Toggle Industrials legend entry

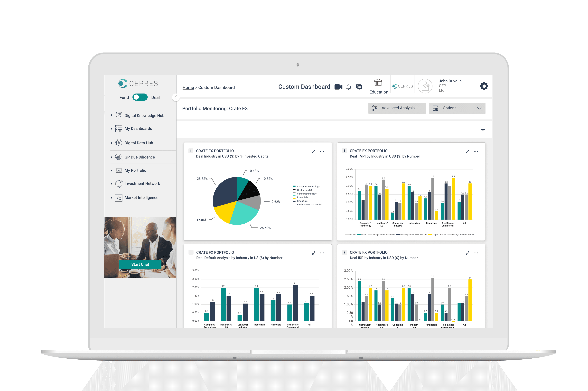click(x=300, y=197)
